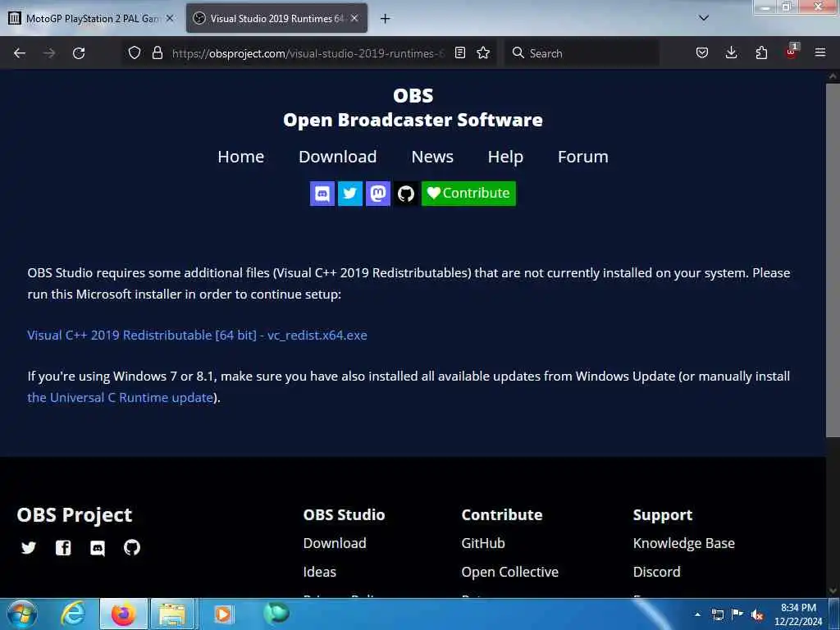This screenshot has width=840, height=630.
Task: Close the MotoGP PlayStation 2 tab
Action: coord(170,18)
